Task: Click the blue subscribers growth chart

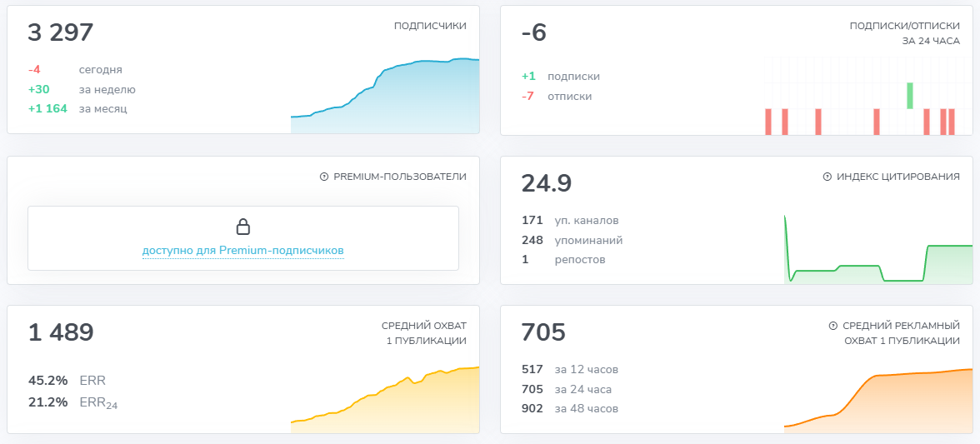Action: (x=385, y=96)
